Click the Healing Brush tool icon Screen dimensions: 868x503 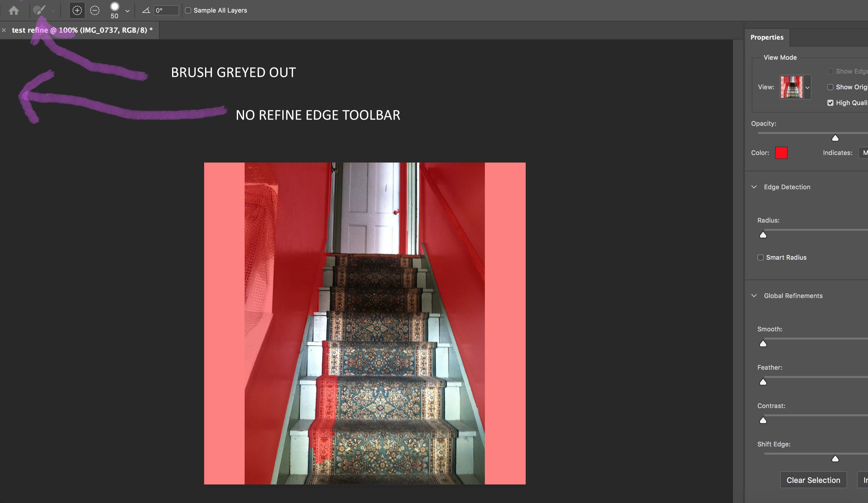(x=40, y=9)
